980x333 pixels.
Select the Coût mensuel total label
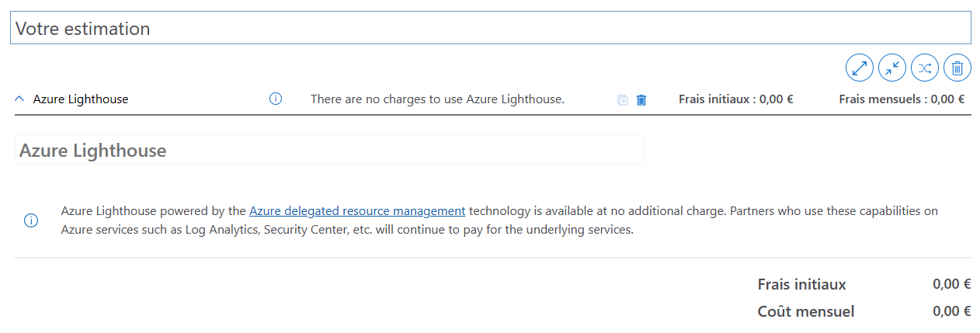click(806, 312)
